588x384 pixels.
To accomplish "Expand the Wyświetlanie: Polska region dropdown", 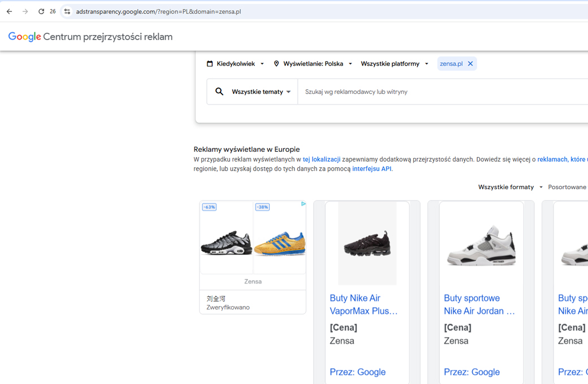I will [313, 64].
